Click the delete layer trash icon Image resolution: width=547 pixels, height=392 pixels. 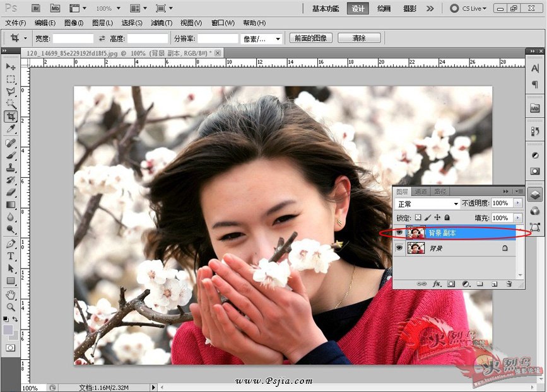[x=508, y=284]
